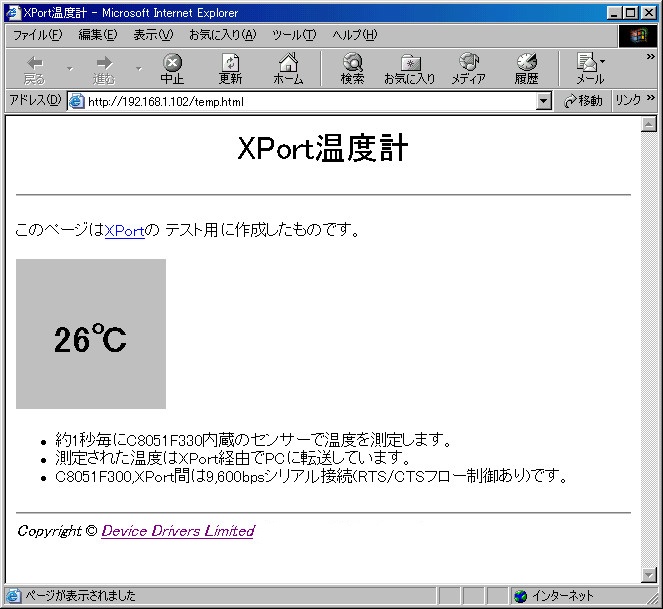Open the ファイル(F) menu
This screenshot has width=663, height=609.
[37, 35]
